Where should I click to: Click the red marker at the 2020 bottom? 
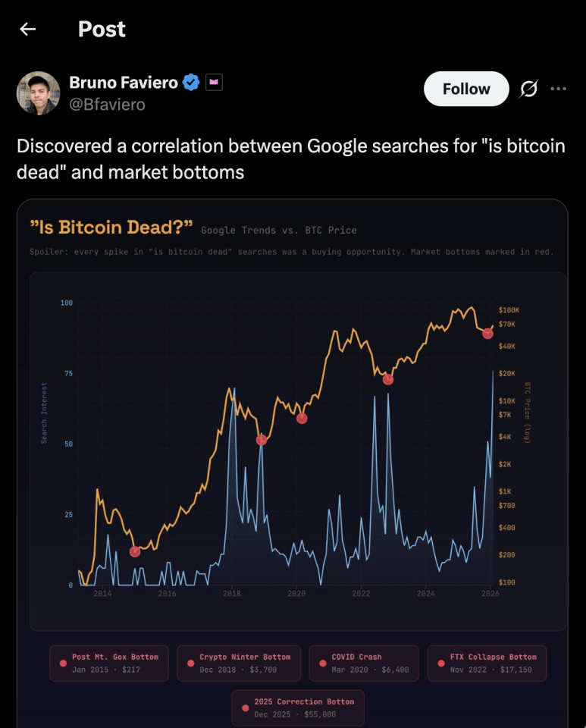tap(302, 418)
